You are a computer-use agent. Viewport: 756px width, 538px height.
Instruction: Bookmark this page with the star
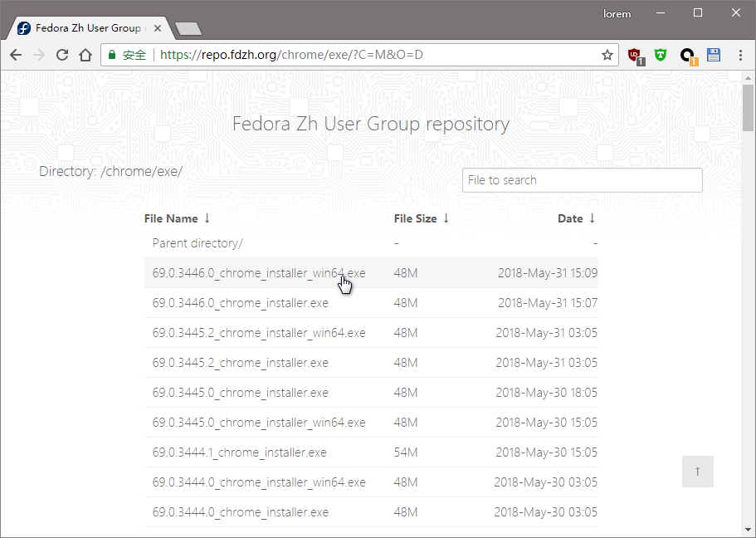tap(607, 55)
